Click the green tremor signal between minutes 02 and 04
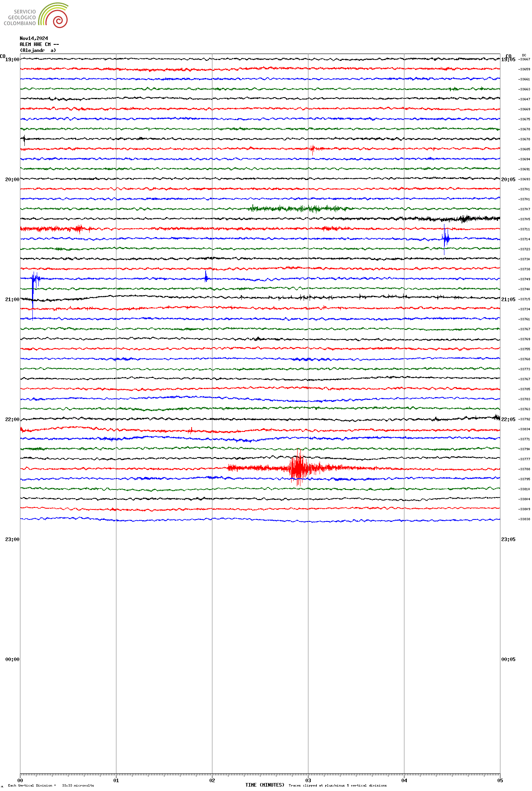 (298, 208)
